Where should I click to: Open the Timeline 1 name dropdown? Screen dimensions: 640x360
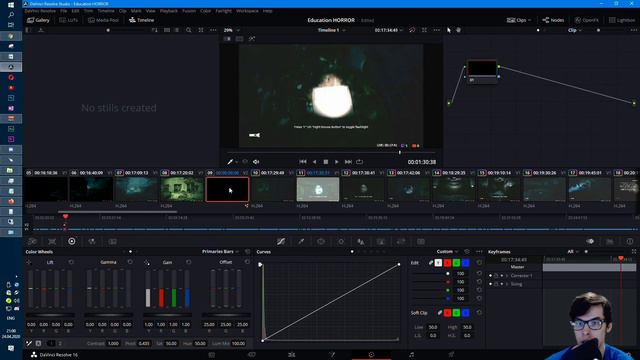(x=331, y=30)
